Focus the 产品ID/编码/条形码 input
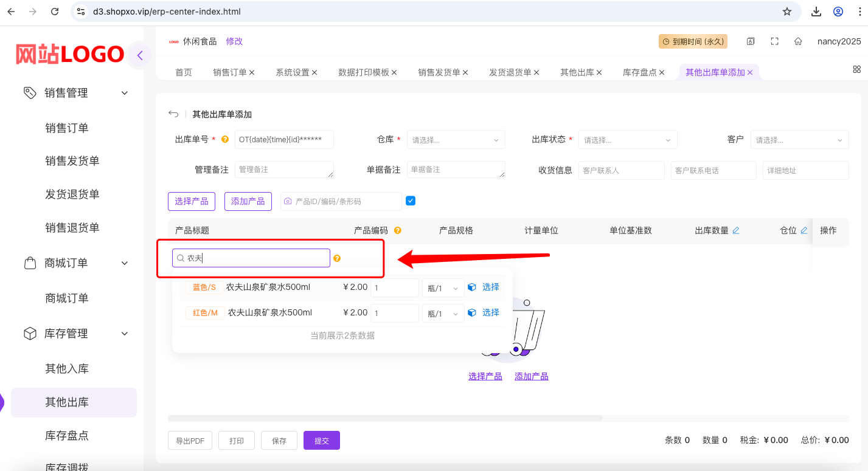This screenshot has width=868, height=471. (x=341, y=201)
